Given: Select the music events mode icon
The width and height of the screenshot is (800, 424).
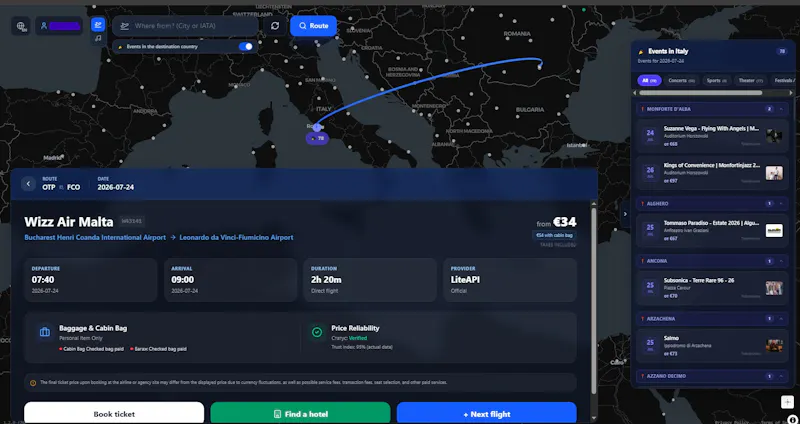Looking at the screenshot, I should click(98, 38).
